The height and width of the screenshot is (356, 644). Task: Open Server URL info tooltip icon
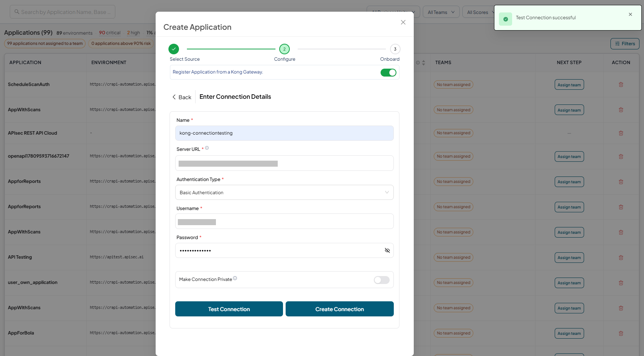[207, 148]
